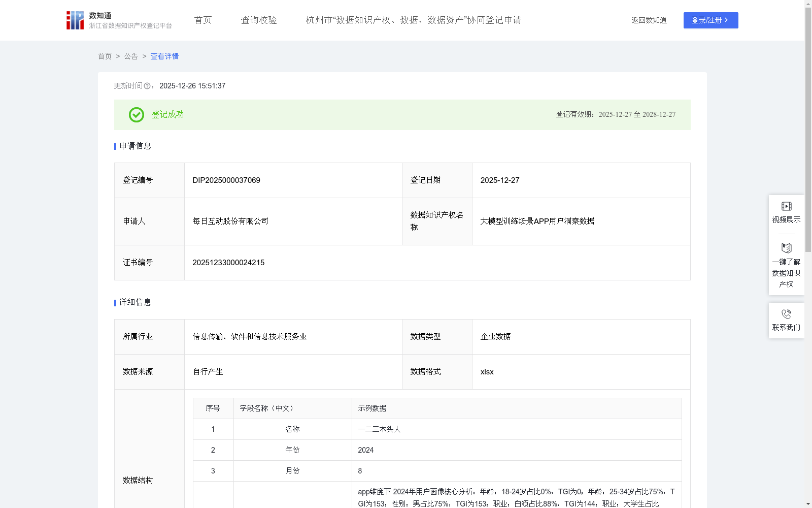The image size is (812, 508).
Task: Click the 详细信息 section heading
Action: (136, 303)
